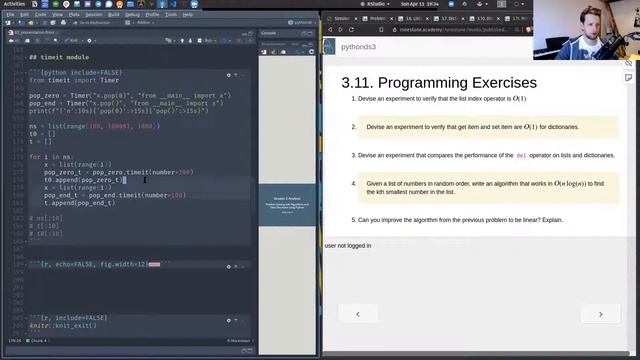Open the Edit menu in RStudio
The width and height of the screenshot is (640, 360).
pos(24,15)
